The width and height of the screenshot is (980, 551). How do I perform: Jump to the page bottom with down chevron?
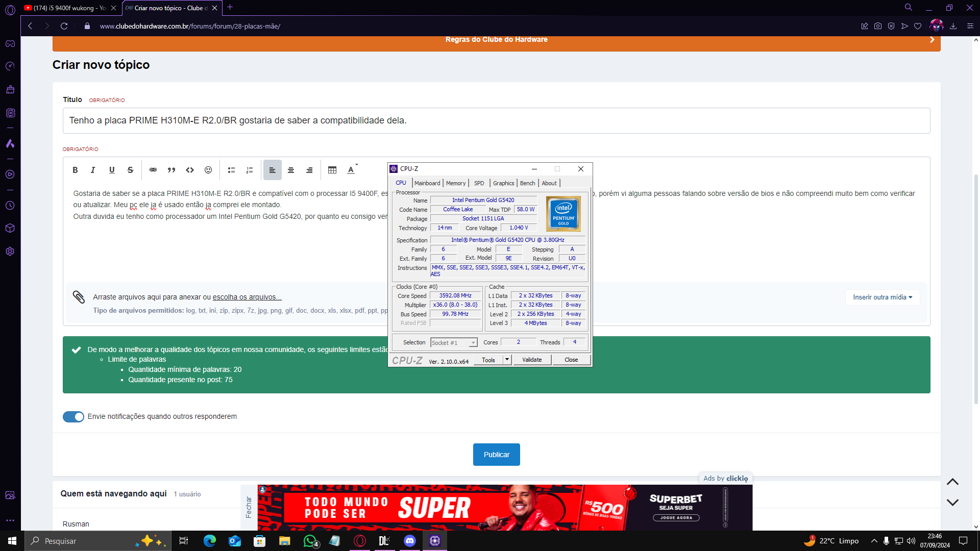(x=952, y=503)
